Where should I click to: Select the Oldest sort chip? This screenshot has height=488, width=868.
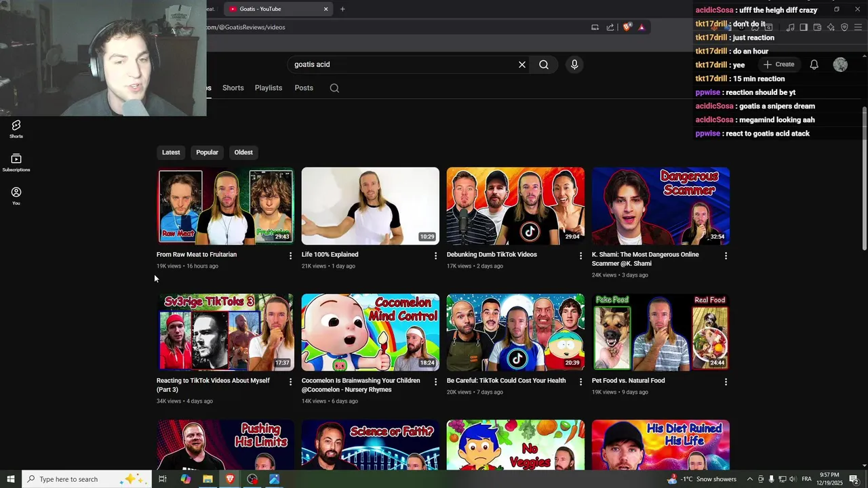click(243, 152)
